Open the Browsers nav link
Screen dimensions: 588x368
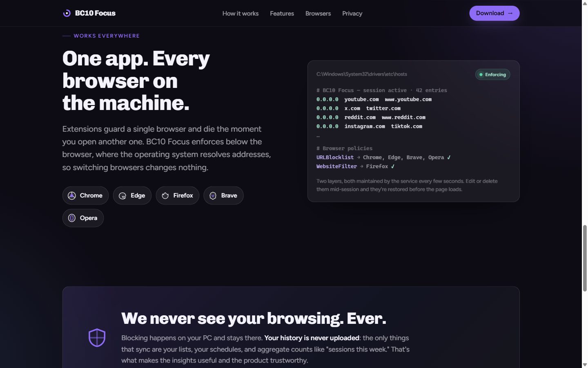318,13
